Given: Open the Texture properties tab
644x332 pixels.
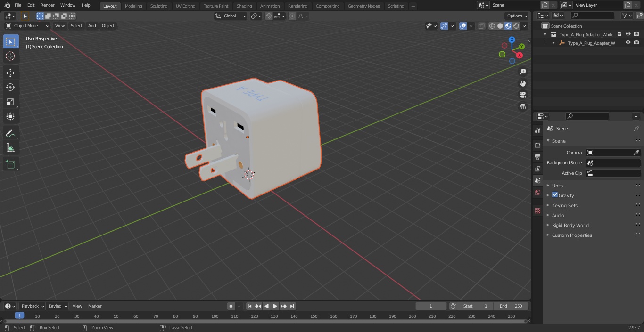Looking at the screenshot, I should (x=537, y=211).
